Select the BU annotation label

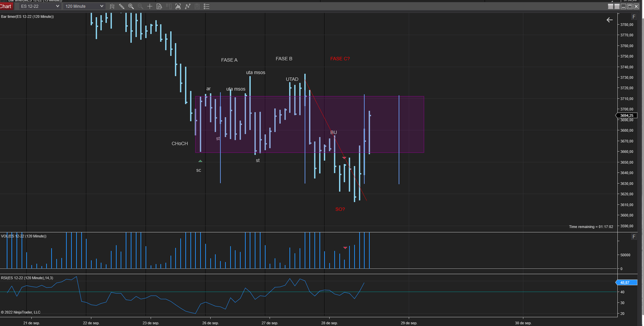(x=333, y=132)
